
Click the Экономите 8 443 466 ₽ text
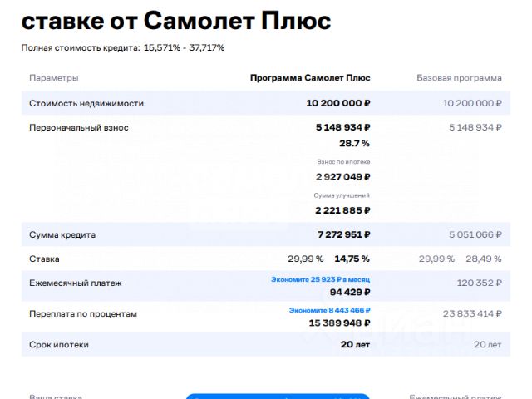329,310
